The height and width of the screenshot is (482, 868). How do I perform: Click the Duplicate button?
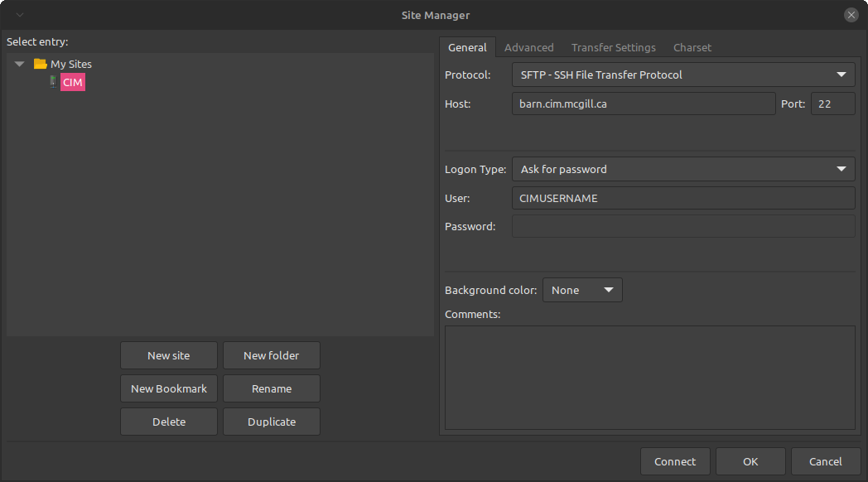271,422
